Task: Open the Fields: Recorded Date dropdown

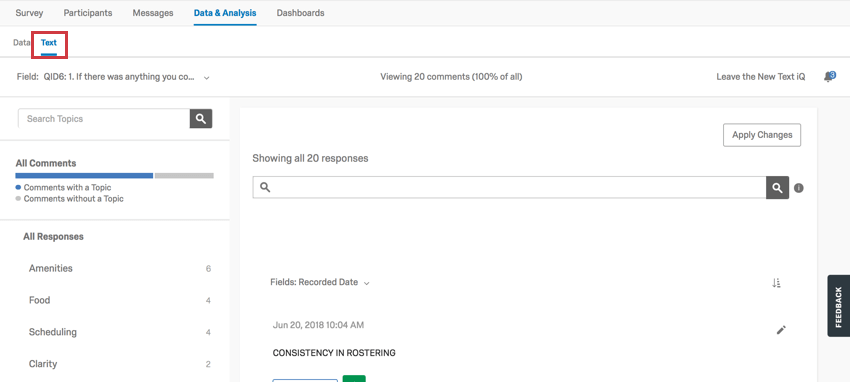Action: (x=320, y=282)
